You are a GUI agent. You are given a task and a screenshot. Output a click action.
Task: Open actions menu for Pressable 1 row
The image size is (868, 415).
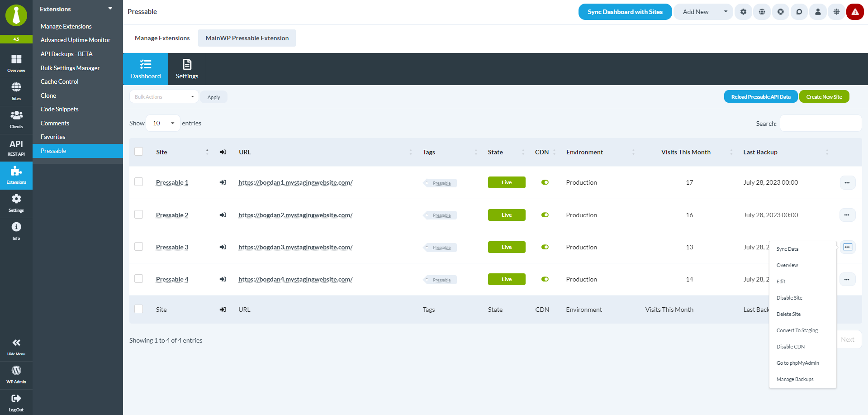tap(847, 183)
